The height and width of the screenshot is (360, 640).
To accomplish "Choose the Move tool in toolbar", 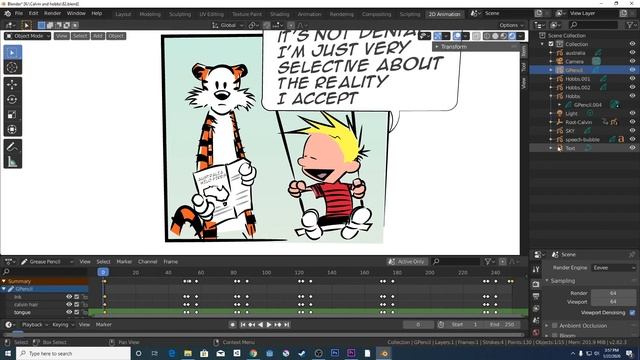I will 12,84.
